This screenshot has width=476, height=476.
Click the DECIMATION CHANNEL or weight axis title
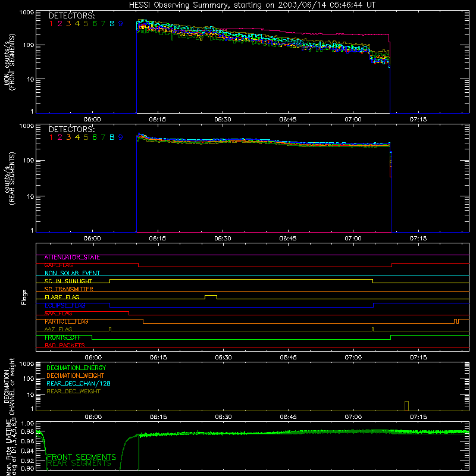tap(10, 386)
